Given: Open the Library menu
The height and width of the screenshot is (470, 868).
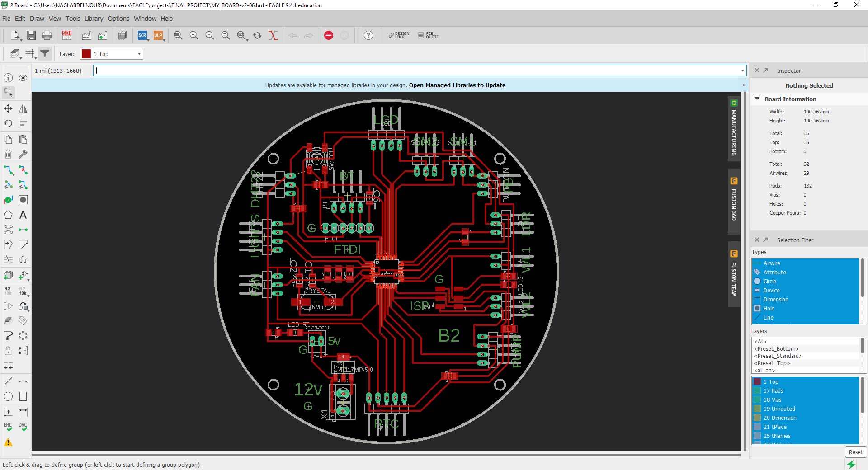Looking at the screenshot, I should coord(94,19).
